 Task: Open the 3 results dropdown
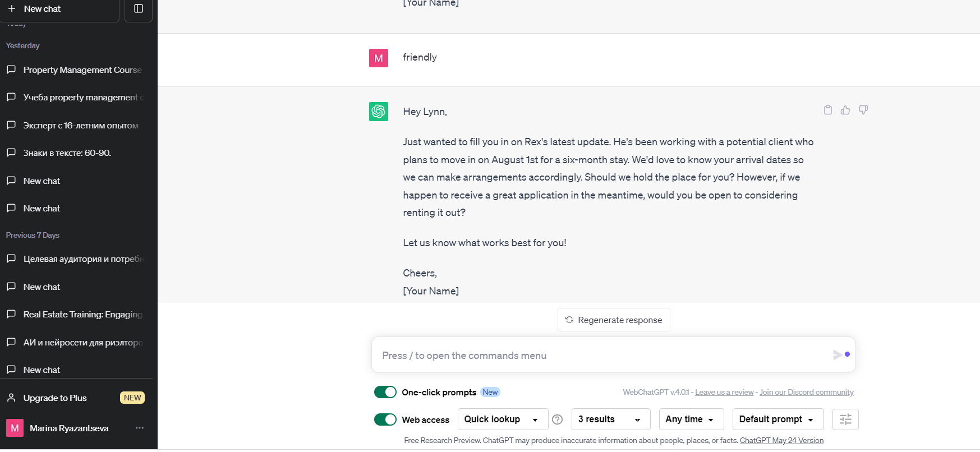(611, 419)
